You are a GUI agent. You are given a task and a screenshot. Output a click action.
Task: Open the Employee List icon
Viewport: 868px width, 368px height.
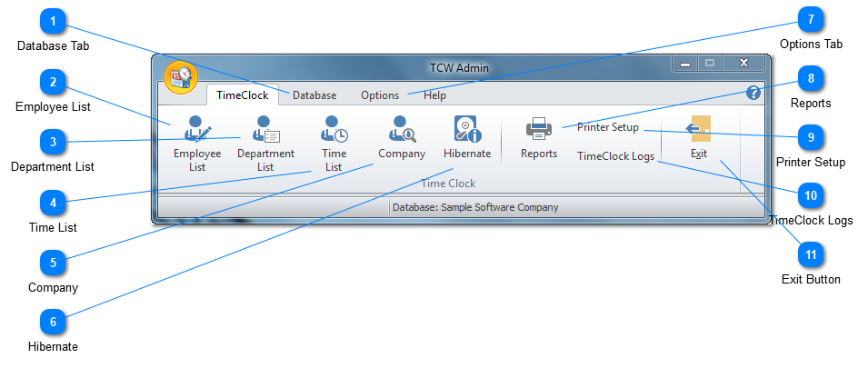pos(197,130)
